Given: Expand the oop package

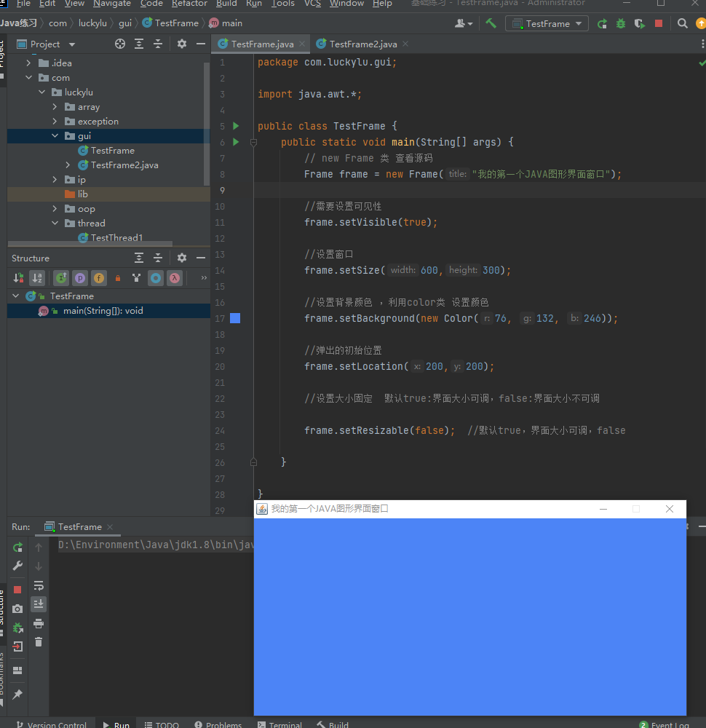Looking at the screenshot, I should point(55,209).
